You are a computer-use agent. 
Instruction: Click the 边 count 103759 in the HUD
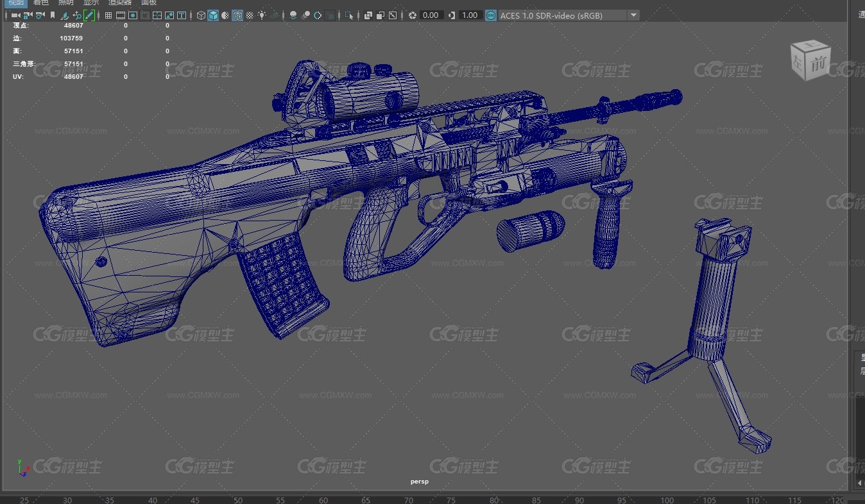click(x=71, y=38)
